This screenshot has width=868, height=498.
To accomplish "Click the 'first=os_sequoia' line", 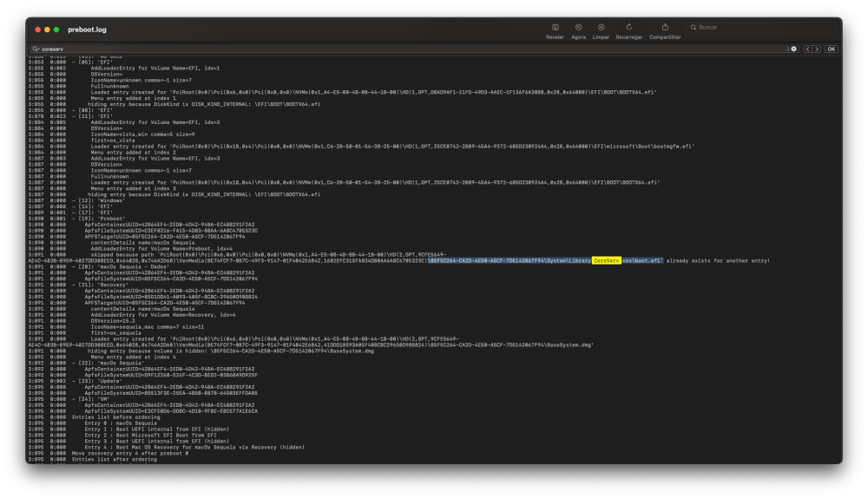I will pyautogui.click(x=115, y=332).
